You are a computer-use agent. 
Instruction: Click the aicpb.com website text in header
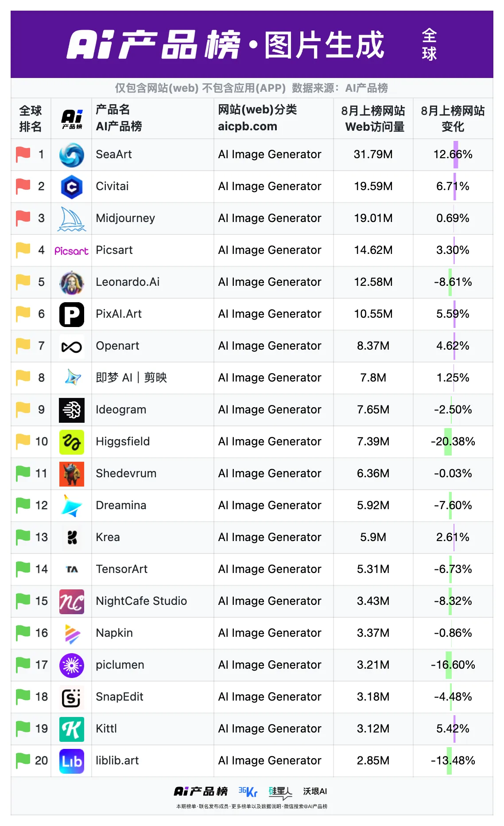[x=248, y=127]
